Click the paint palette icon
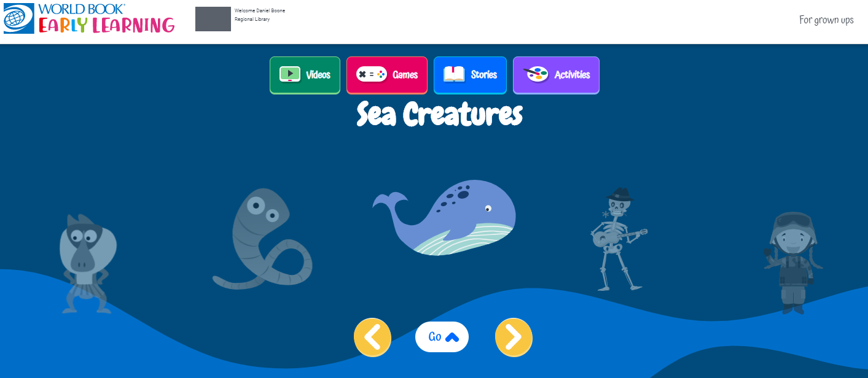The height and width of the screenshot is (378, 868). point(536,74)
